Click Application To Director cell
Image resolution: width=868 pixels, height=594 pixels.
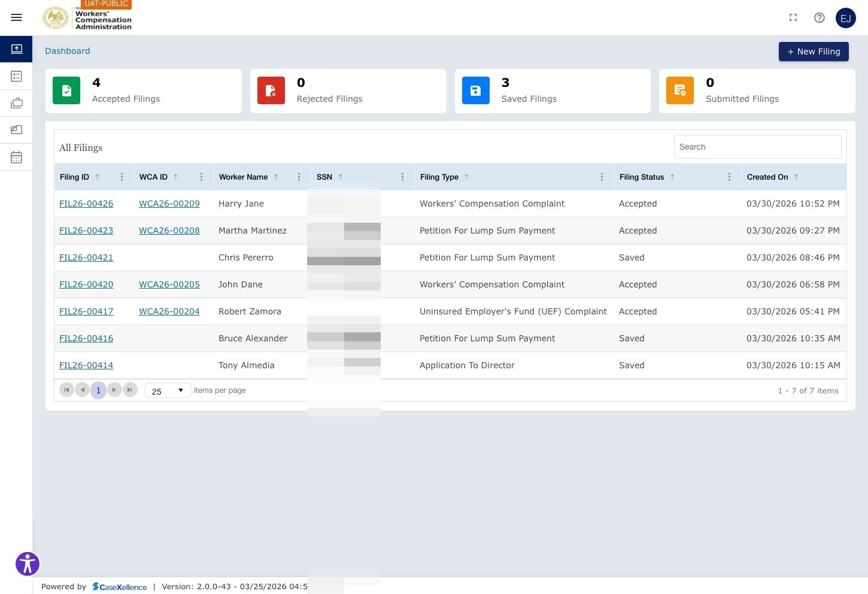point(467,365)
